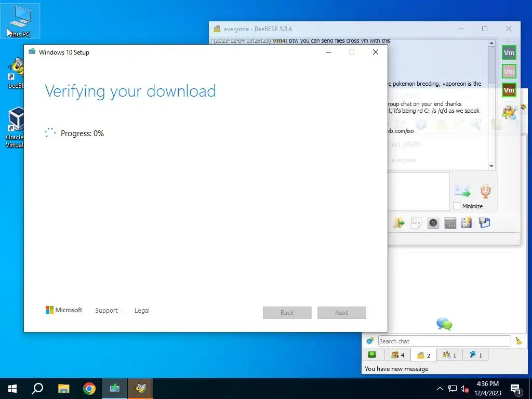Screen dimensions: 532x399
Task: Switch to the chats tab showing 2
Action: click(423, 355)
